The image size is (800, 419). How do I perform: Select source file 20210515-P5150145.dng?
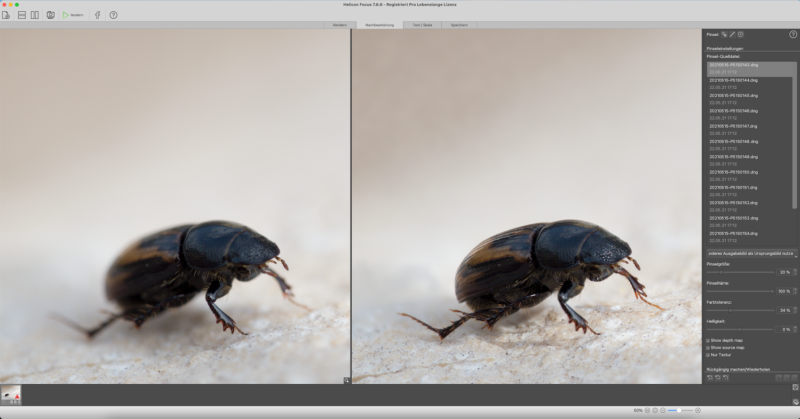click(751, 100)
